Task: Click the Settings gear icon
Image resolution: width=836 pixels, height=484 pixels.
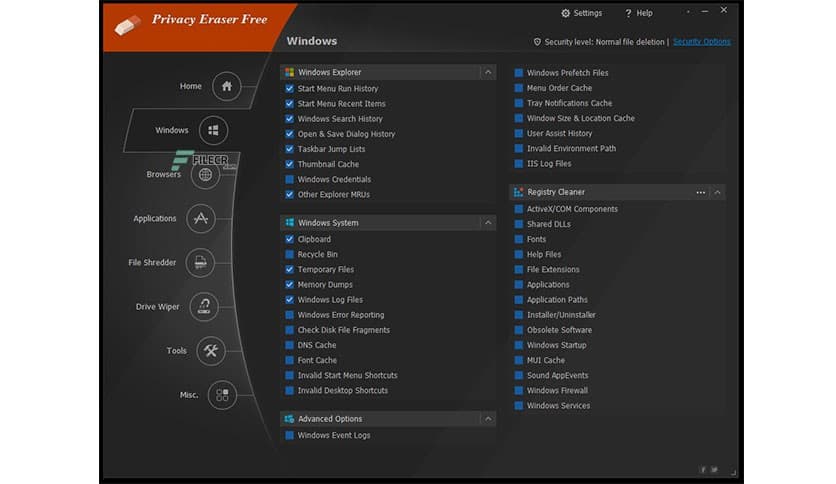Action: (x=566, y=13)
